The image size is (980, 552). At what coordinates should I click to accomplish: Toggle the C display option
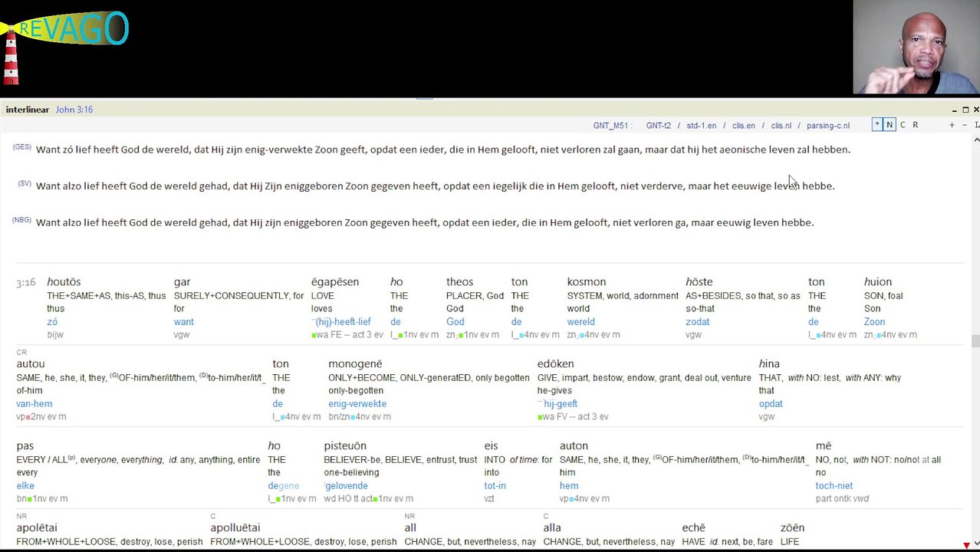point(903,125)
